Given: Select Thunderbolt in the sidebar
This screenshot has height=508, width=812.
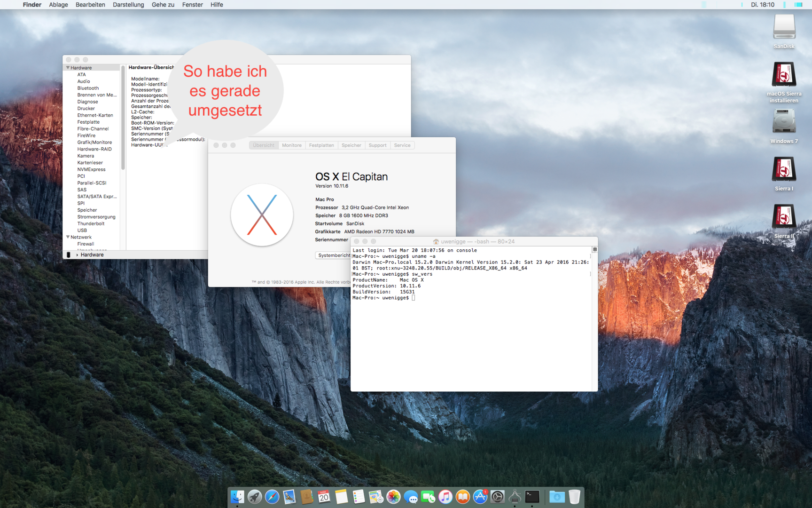Looking at the screenshot, I should tap(91, 224).
